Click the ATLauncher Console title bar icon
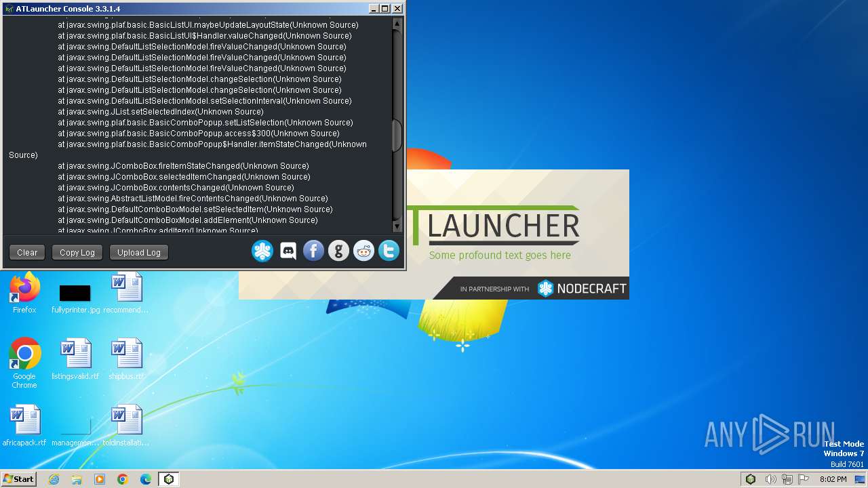The height and width of the screenshot is (488, 868). click(x=9, y=9)
